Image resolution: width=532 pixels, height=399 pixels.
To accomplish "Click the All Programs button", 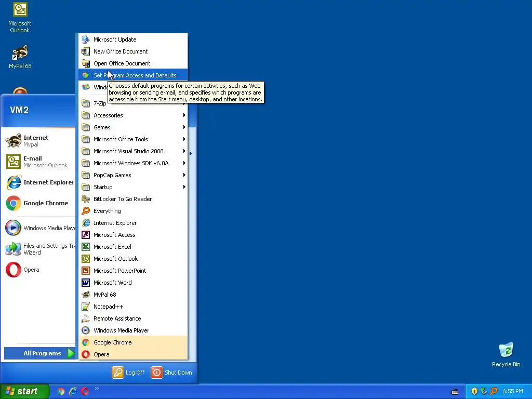I will point(39,353).
